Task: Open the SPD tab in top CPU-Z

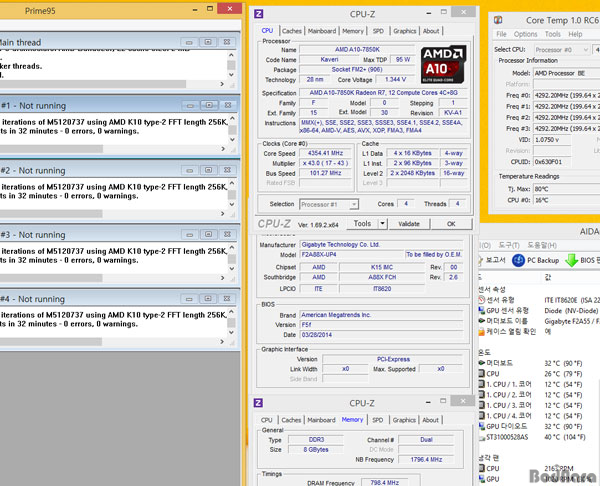Action: point(378,31)
